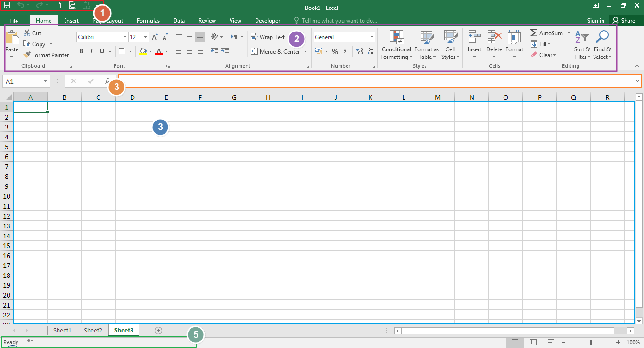Click the Cell Styles button

tap(450, 45)
